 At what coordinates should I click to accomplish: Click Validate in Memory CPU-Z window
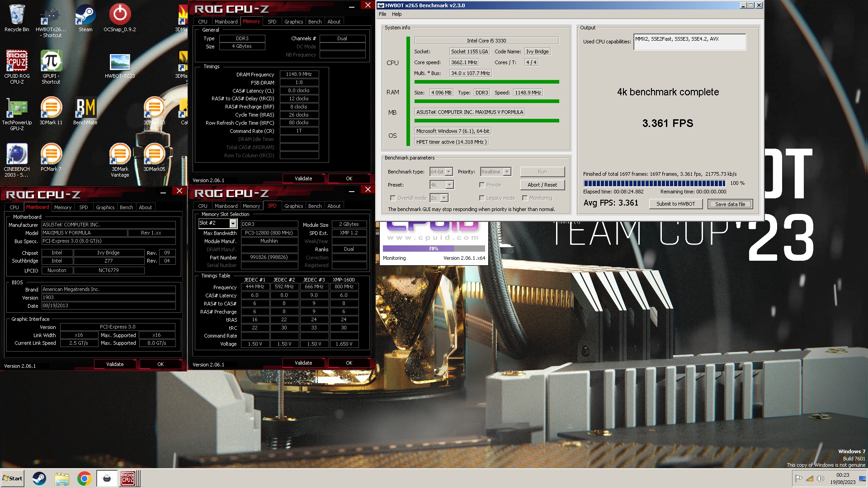click(x=303, y=178)
